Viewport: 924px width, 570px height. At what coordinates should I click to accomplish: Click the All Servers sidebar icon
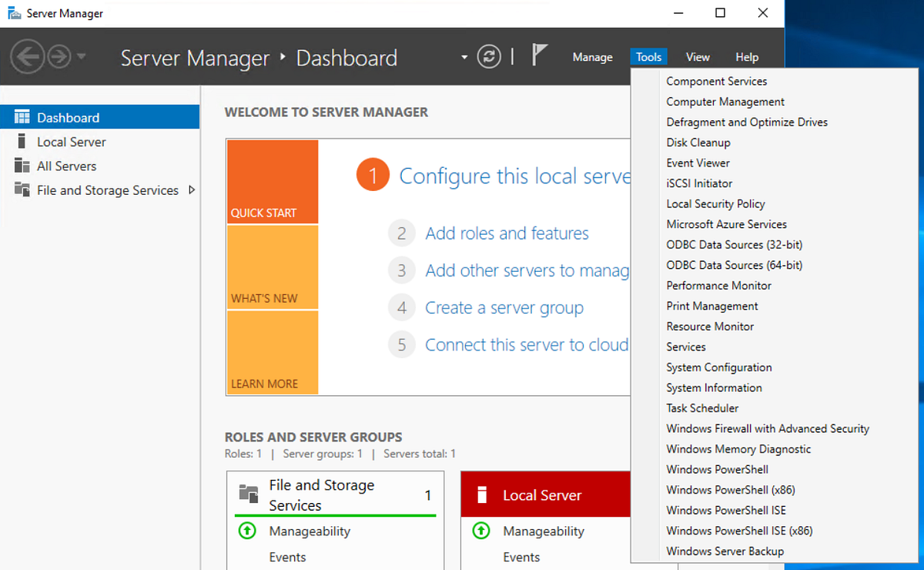pyautogui.click(x=22, y=166)
